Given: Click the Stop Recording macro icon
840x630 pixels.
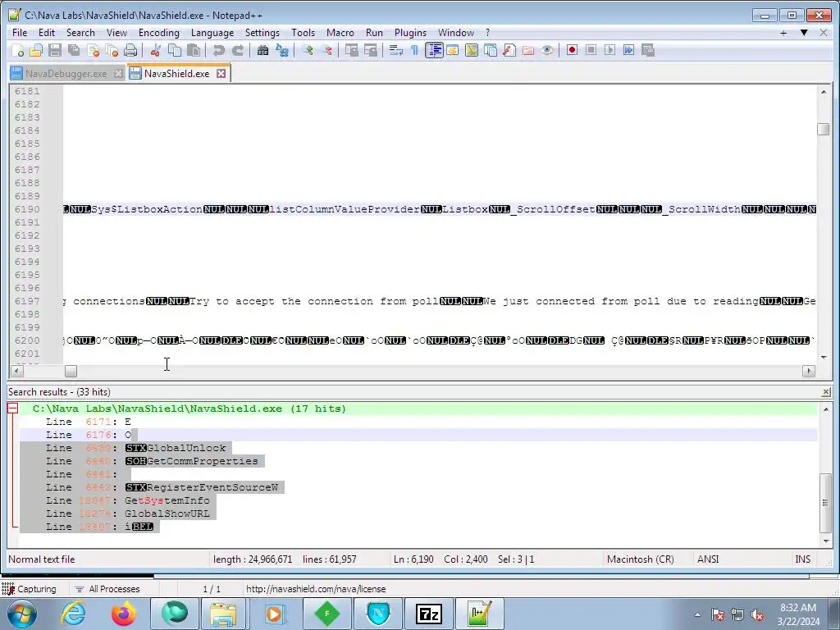Looking at the screenshot, I should [x=591, y=50].
